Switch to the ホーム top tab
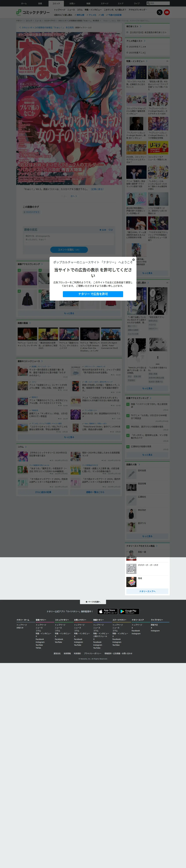This screenshot has height=868, width=186. click(24, 3)
